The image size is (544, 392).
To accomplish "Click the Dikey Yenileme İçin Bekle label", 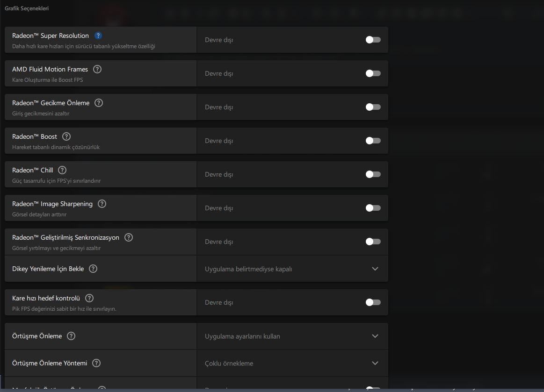I will pos(48,269).
